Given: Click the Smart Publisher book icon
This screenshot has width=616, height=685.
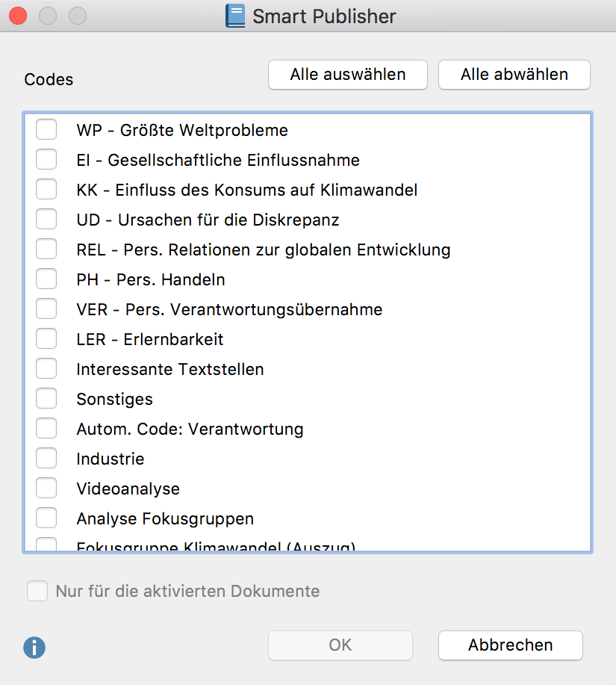Looking at the screenshot, I should (235, 16).
